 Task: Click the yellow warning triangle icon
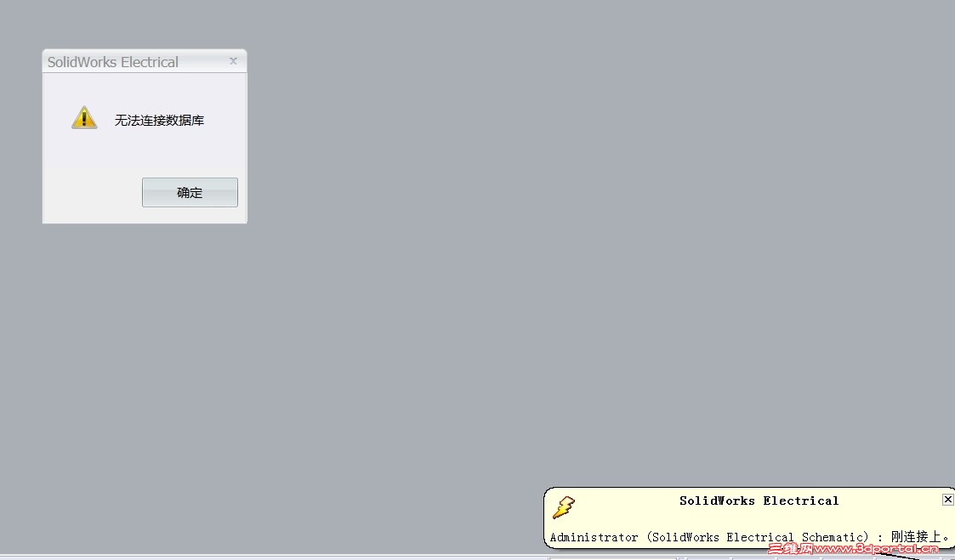point(84,117)
